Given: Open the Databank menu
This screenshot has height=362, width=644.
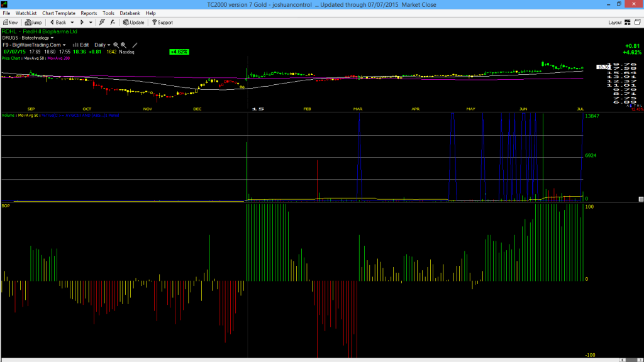Looking at the screenshot, I should 130,13.
